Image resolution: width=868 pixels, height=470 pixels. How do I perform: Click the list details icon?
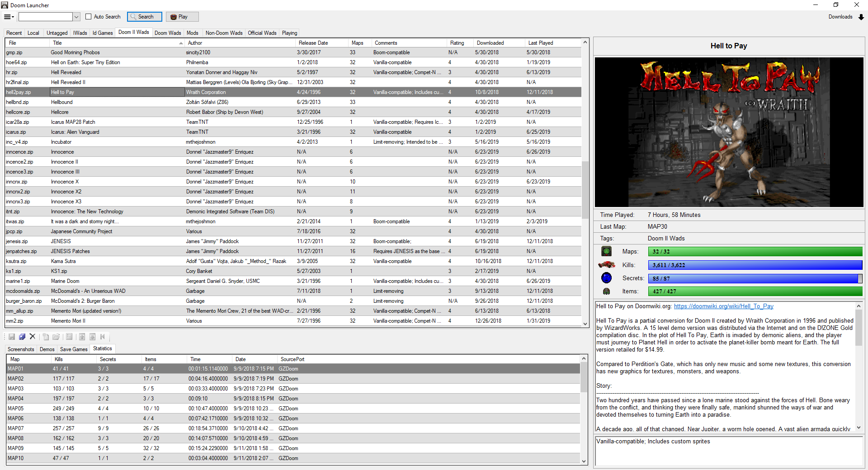point(69,337)
